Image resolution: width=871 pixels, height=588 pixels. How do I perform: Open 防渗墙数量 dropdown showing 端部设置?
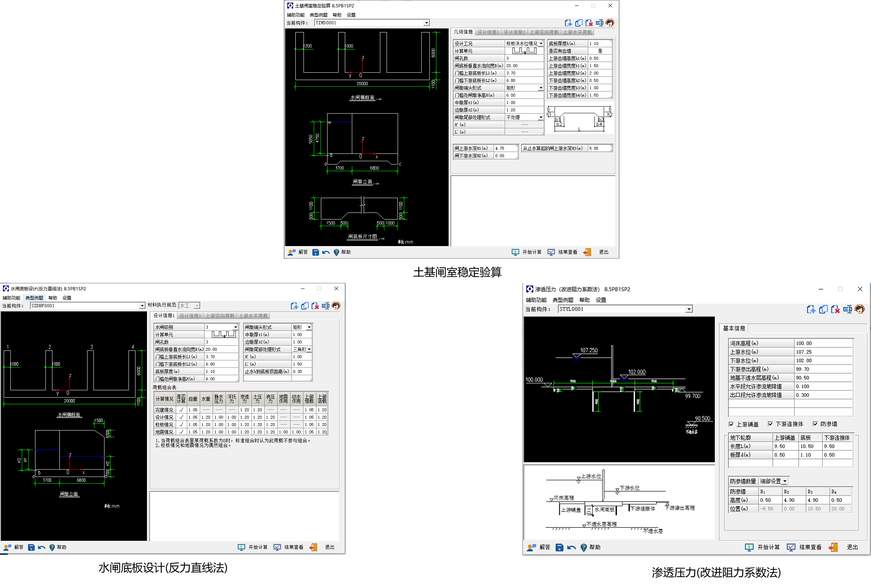click(x=785, y=481)
